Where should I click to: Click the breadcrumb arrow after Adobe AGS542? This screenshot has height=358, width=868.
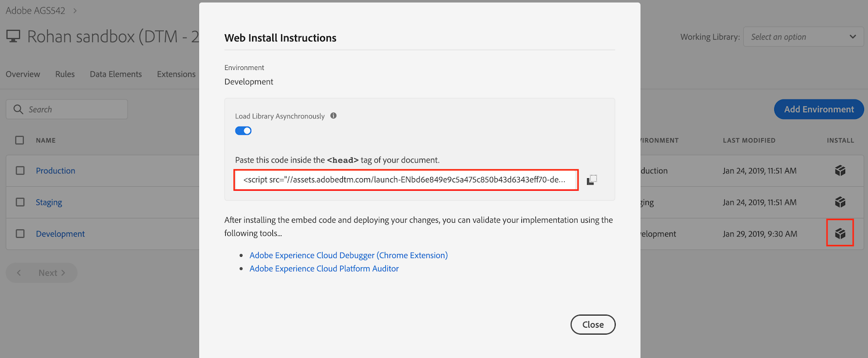75,11
